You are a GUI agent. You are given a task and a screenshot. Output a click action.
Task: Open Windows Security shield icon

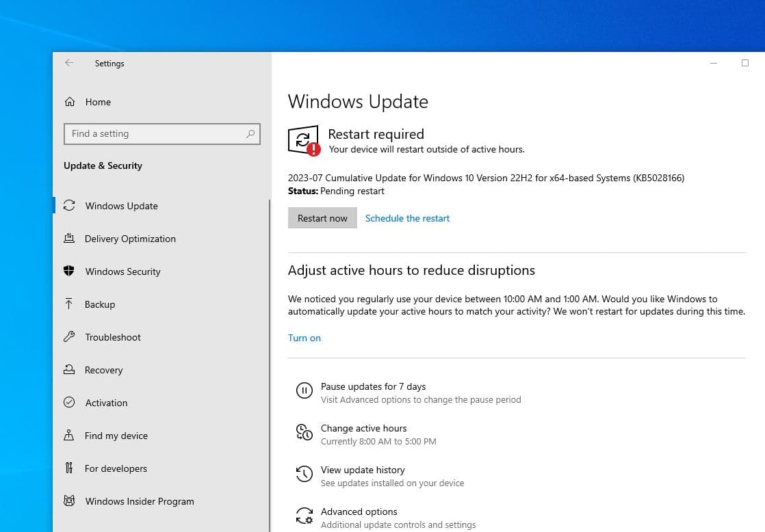(69, 271)
